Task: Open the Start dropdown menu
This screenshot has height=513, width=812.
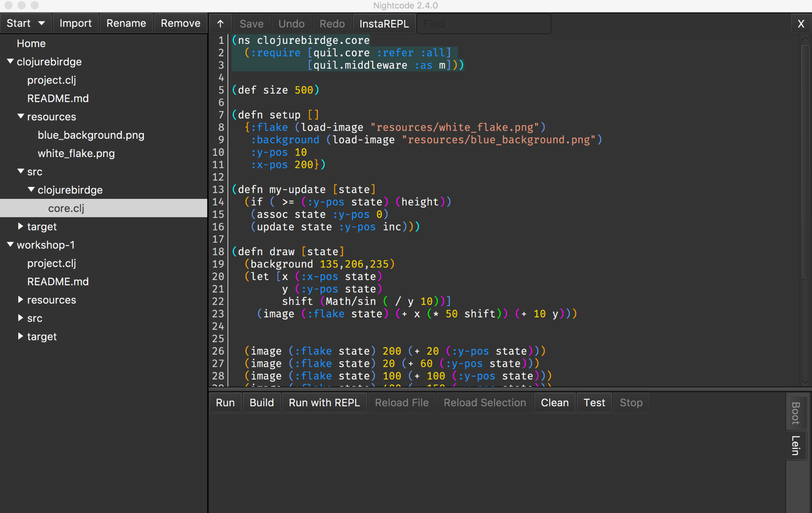Action: coord(26,23)
